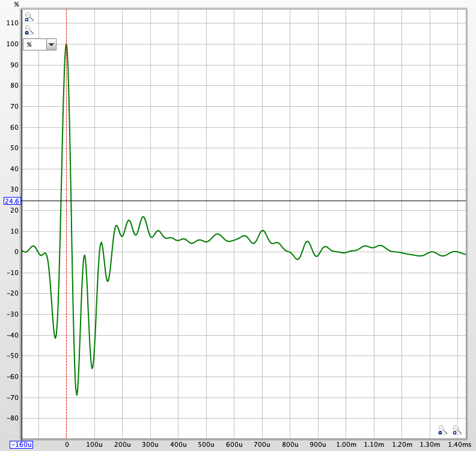Open the % units dropdown arrow
Screen dimensions: 476x451
(51, 44)
